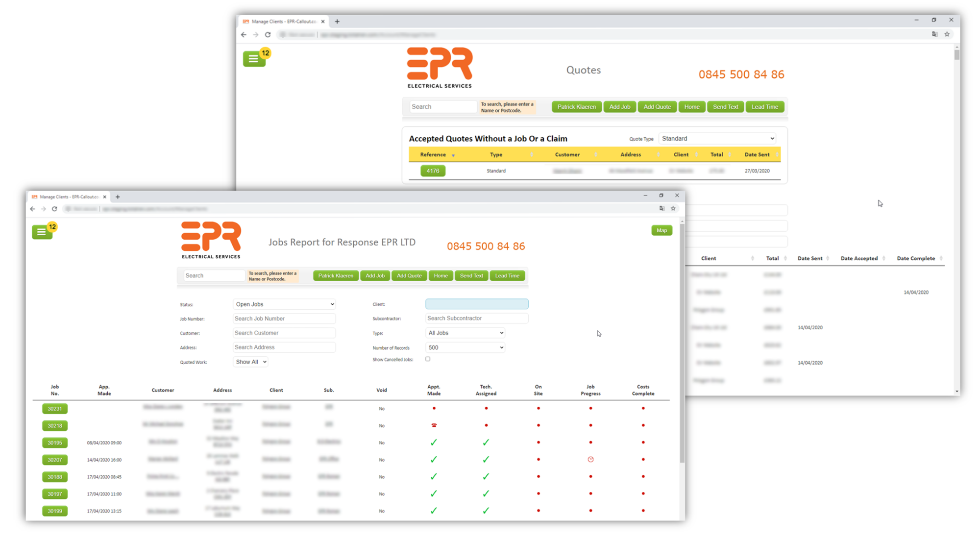
Task: Open Quoted Work Show All dropdown
Action: 250,362
